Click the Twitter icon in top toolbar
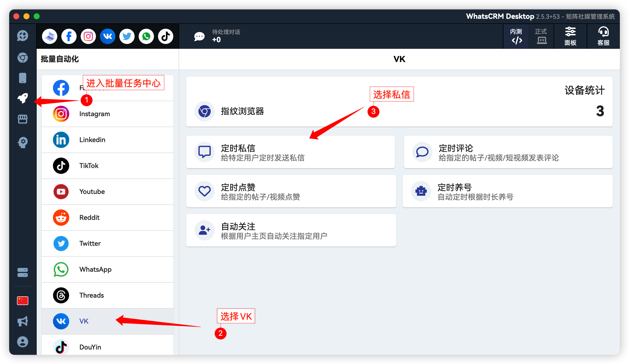Image resolution: width=629 pixels, height=364 pixels. [x=127, y=36]
